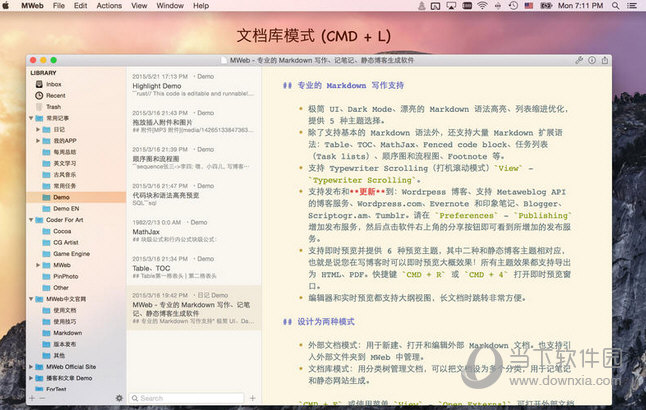Select the Cocoa folder
The image size is (646, 410).
coord(62,231)
